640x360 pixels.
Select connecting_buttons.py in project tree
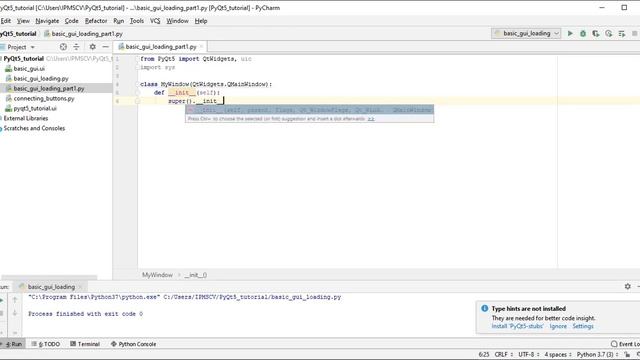click(x=44, y=98)
